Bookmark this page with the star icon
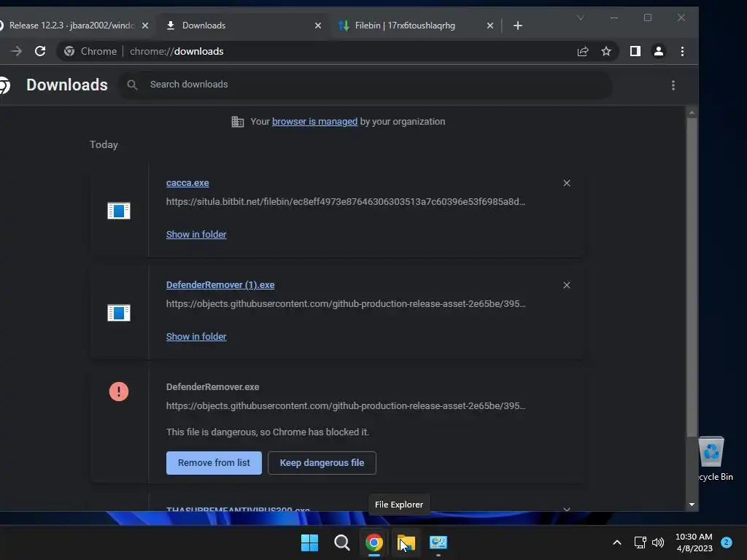This screenshot has height=560, width=747. 606,52
